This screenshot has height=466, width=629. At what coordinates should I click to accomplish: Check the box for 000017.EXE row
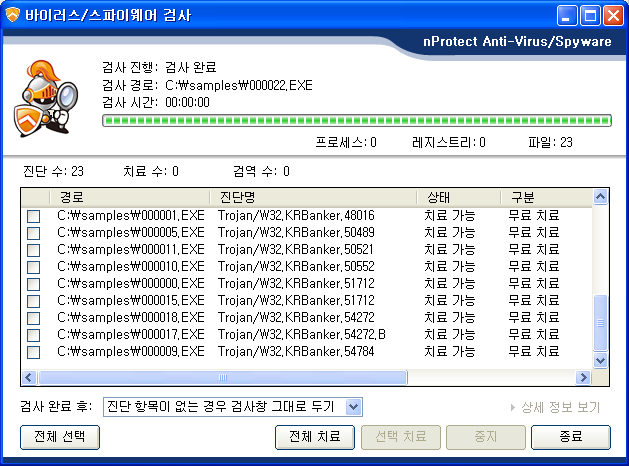click(33, 335)
